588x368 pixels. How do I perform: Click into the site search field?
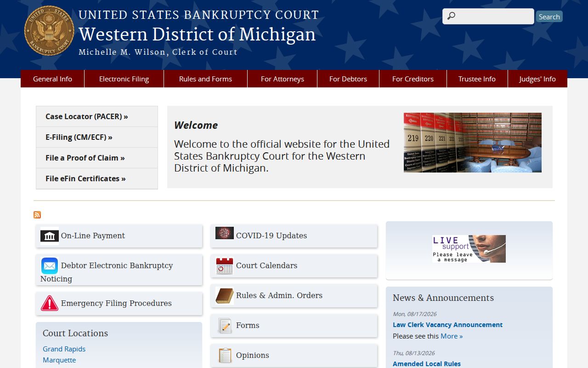(488, 16)
